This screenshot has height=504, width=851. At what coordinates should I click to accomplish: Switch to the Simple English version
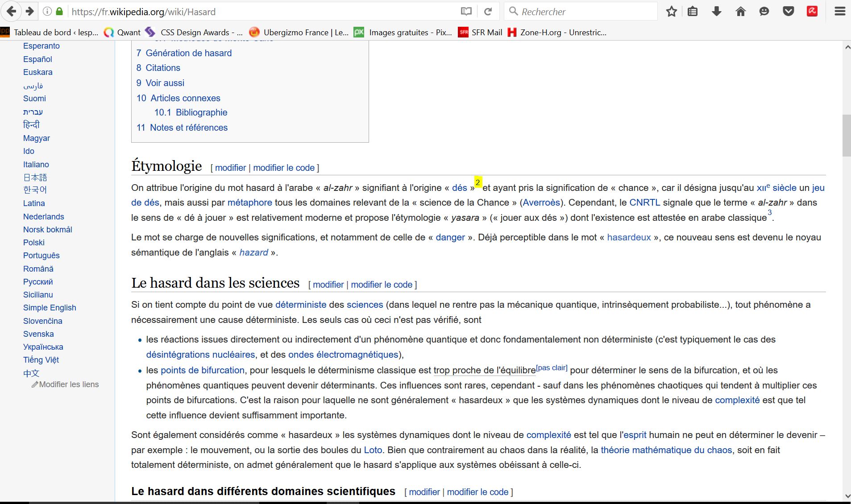coord(50,308)
